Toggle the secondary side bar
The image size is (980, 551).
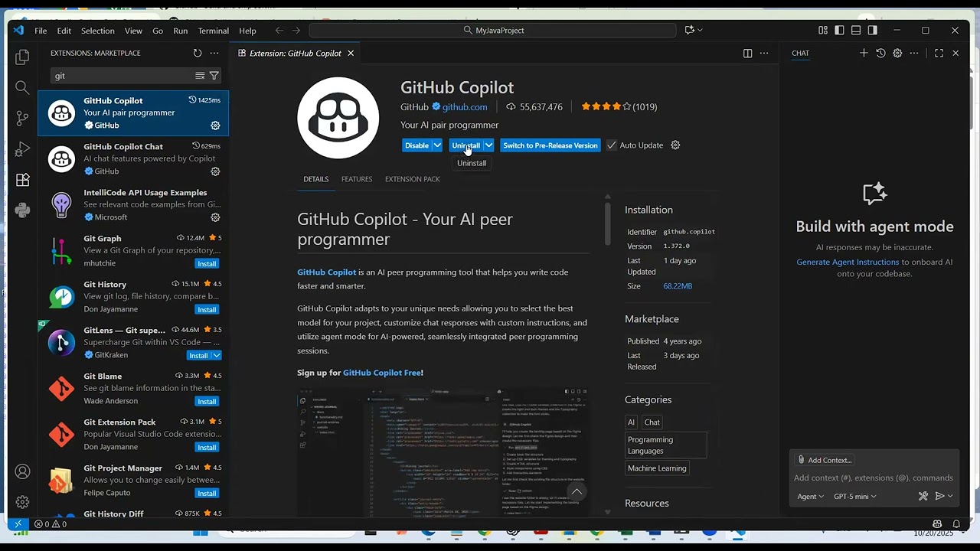[873, 30]
